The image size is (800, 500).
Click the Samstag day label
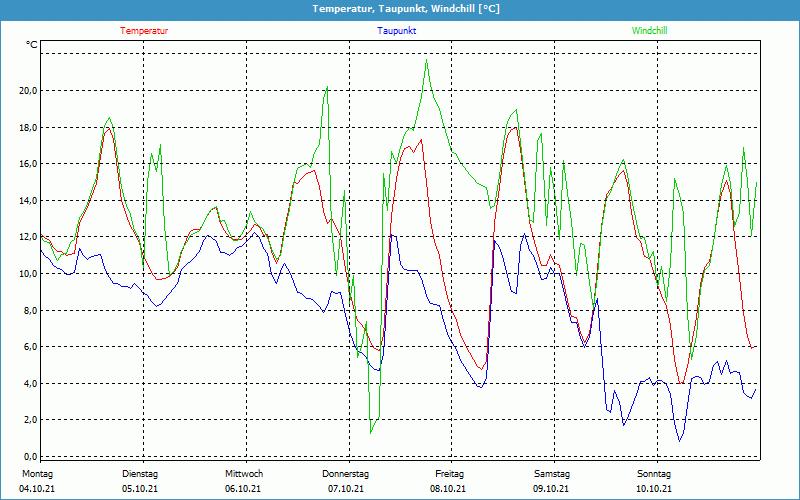click(x=551, y=474)
